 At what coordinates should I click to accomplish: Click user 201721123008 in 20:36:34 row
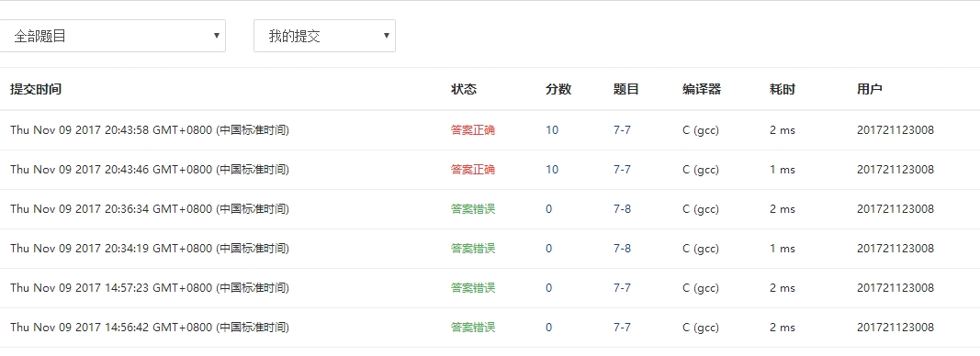coord(895,208)
